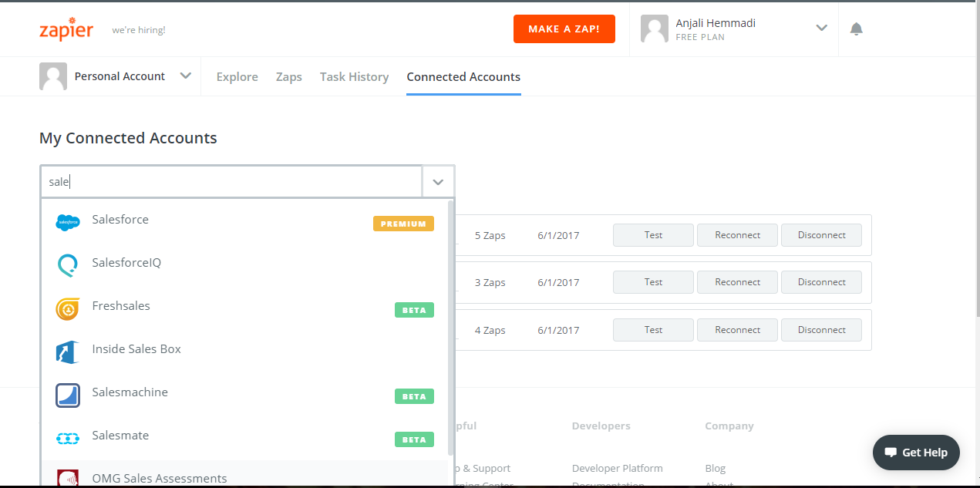Select the Connected Accounts tab
This screenshot has width=980, height=488.
pos(463,76)
